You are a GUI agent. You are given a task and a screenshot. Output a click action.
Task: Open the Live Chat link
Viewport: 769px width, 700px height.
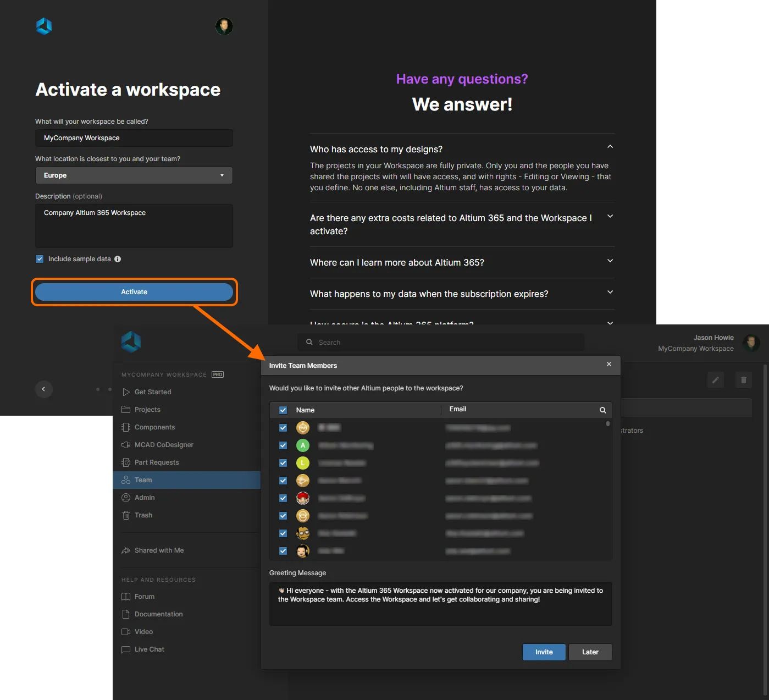pyautogui.click(x=150, y=649)
